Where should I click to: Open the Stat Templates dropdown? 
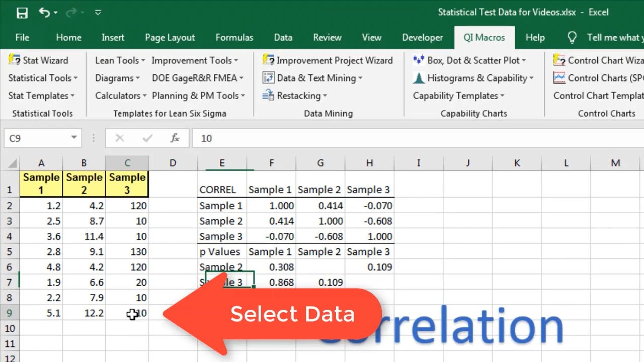tap(41, 96)
